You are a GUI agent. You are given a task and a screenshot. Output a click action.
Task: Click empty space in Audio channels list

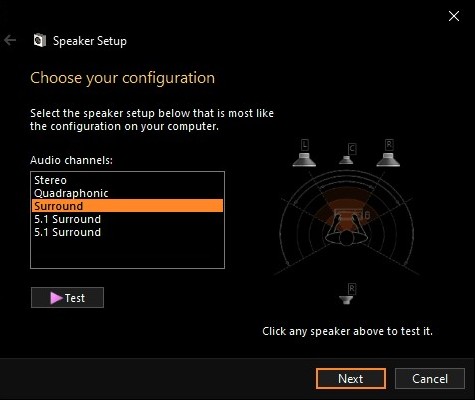tap(127, 253)
